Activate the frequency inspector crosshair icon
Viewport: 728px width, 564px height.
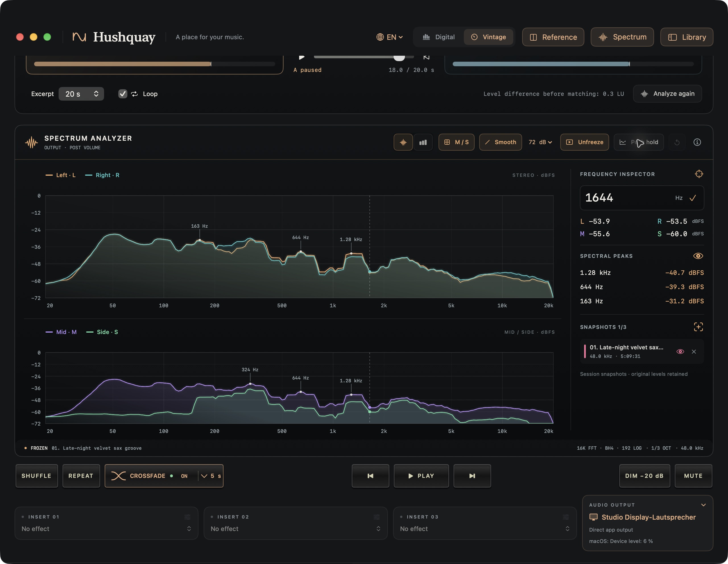click(x=699, y=174)
